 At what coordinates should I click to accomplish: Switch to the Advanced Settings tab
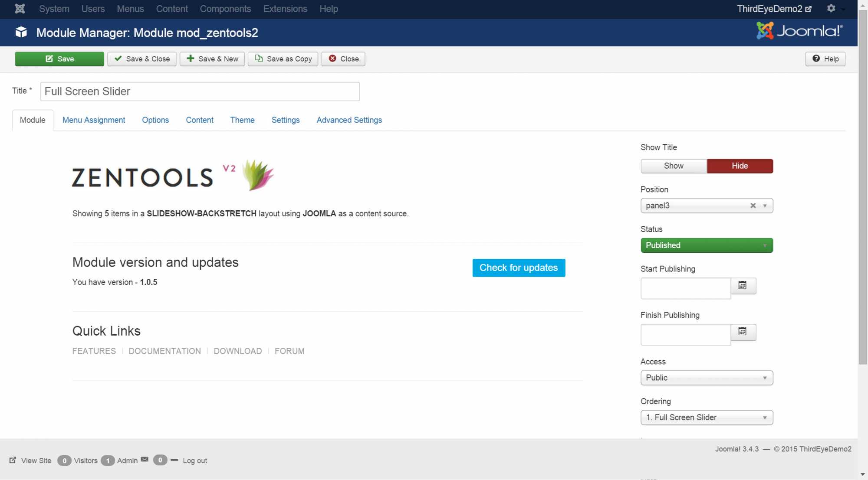(x=349, y=120)
